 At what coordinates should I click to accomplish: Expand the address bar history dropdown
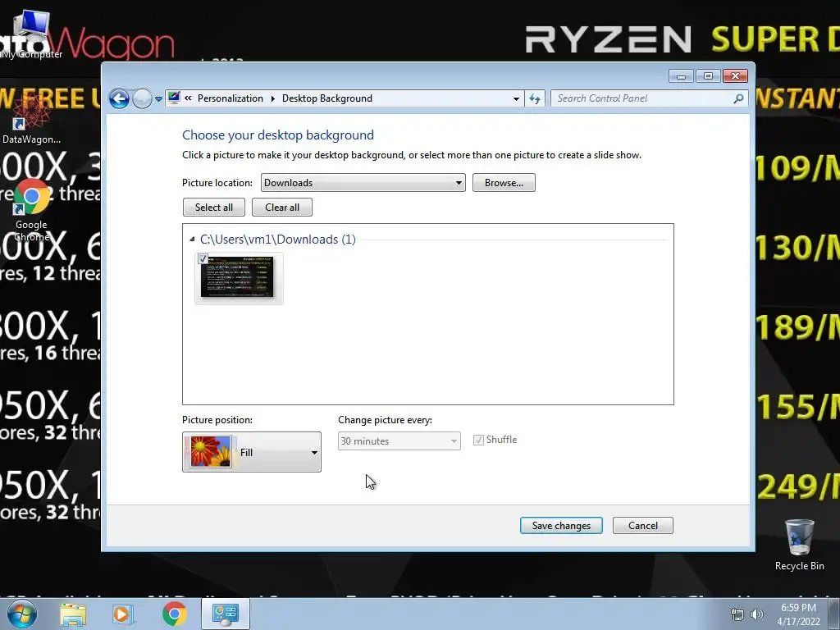click(516, 98)
